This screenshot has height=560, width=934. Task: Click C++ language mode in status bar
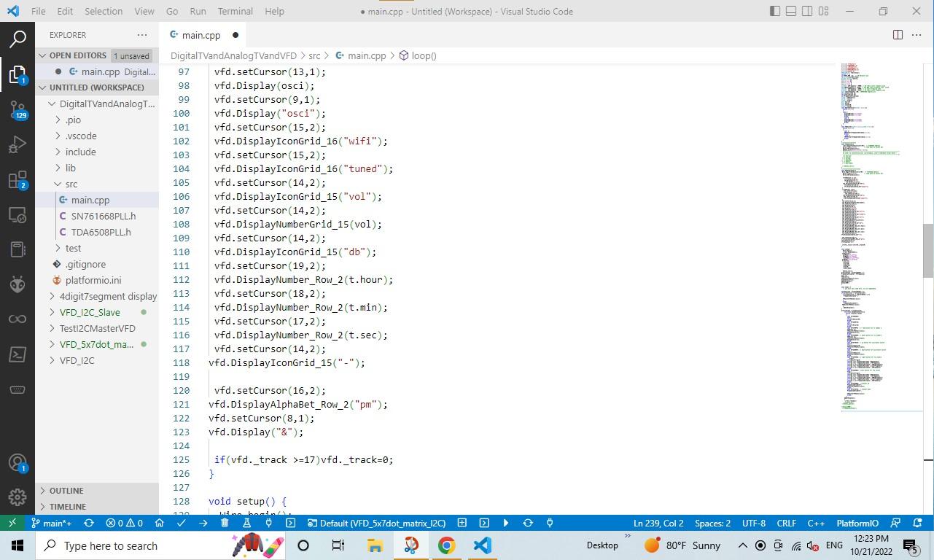[815, 523]
